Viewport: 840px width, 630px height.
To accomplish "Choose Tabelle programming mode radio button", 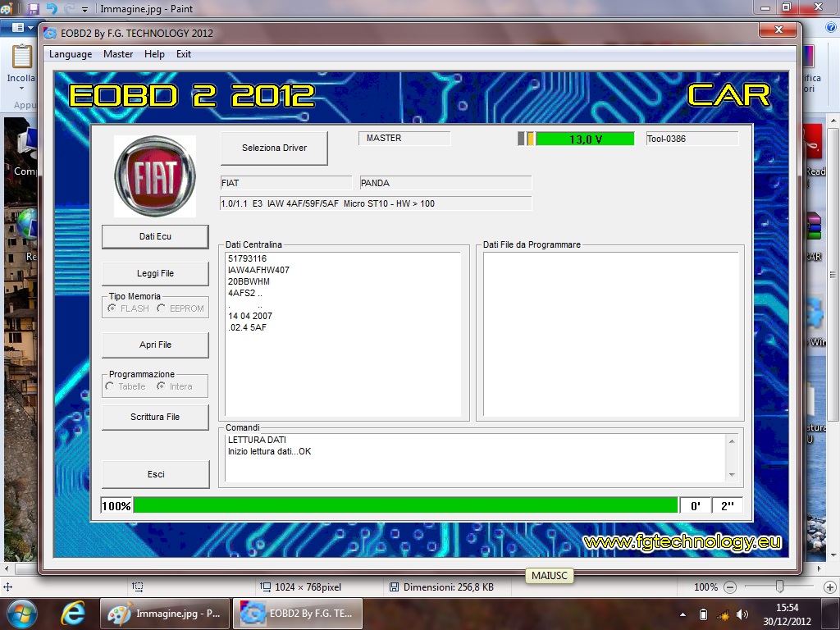I will [110, 386].
